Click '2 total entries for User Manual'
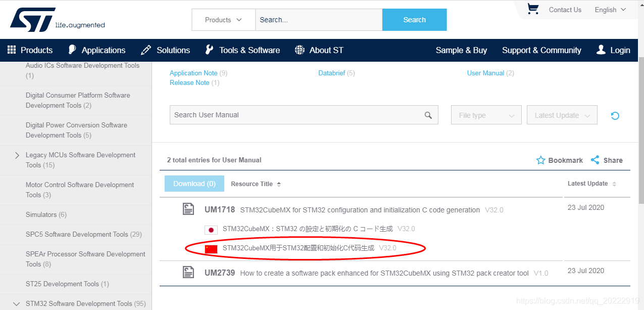This screenshot has width=644, height=310. (x=214, y=160)
